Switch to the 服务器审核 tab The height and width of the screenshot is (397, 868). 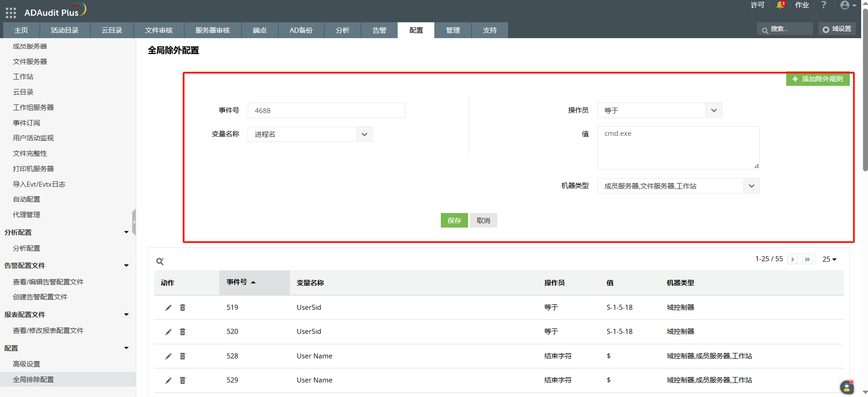(213, 30)
